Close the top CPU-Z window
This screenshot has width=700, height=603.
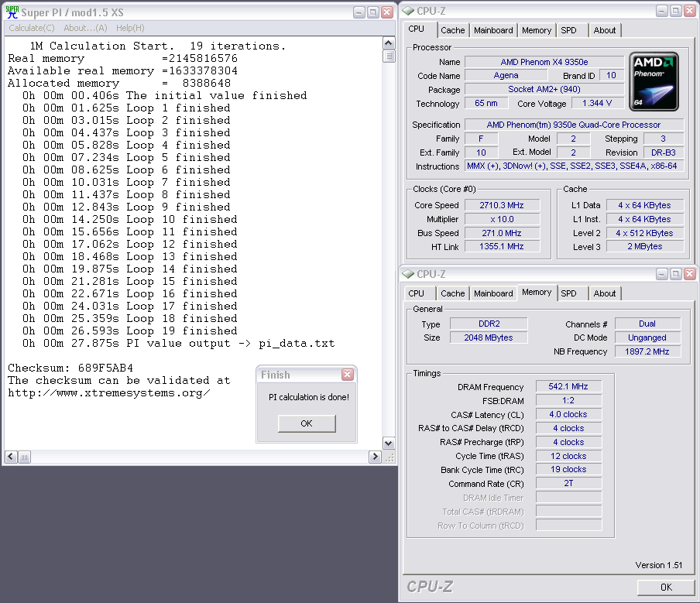[690, 11]
